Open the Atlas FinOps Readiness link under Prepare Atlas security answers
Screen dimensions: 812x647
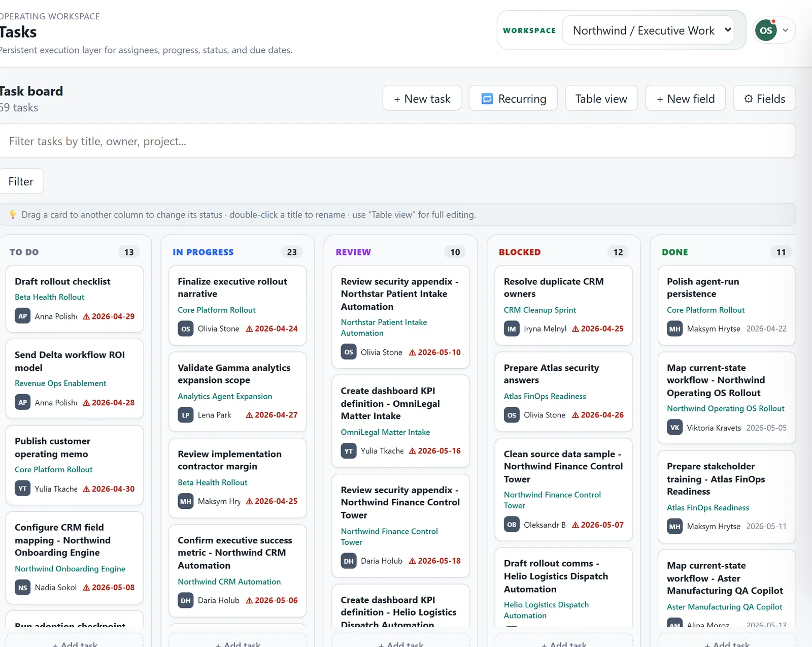tap(545, 396)
